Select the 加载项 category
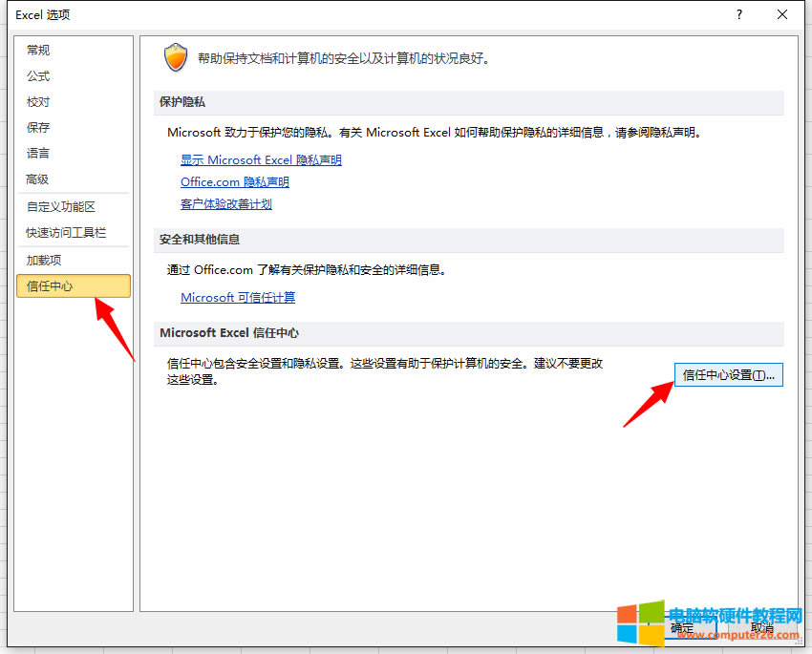The height and width of the screenshot is (654, 812). [44, 260]
